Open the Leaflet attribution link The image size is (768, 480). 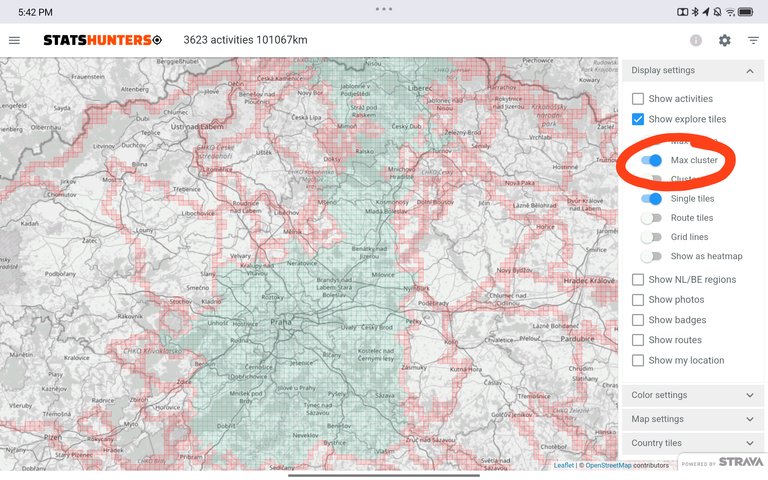[x=565, y=465]
